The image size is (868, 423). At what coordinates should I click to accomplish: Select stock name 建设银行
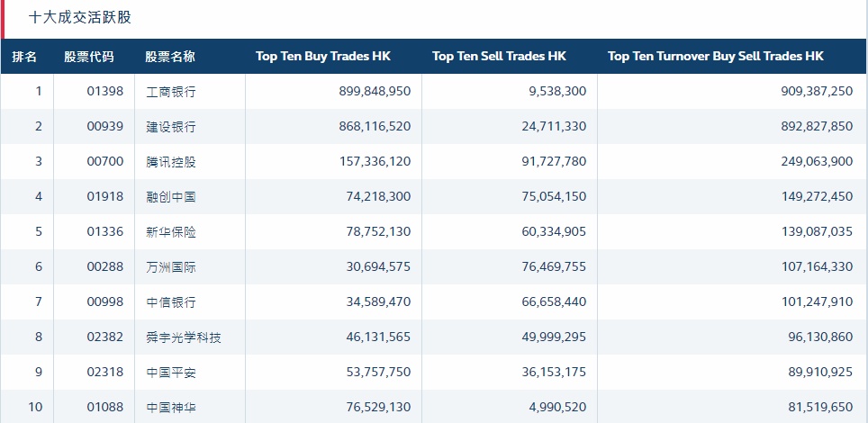171,127
